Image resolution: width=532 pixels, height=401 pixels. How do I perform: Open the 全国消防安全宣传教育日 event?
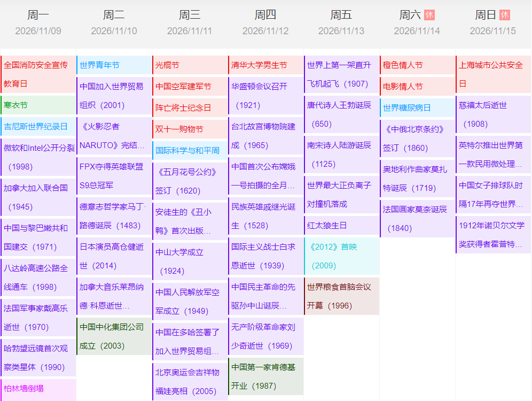[x=38, y=74]
